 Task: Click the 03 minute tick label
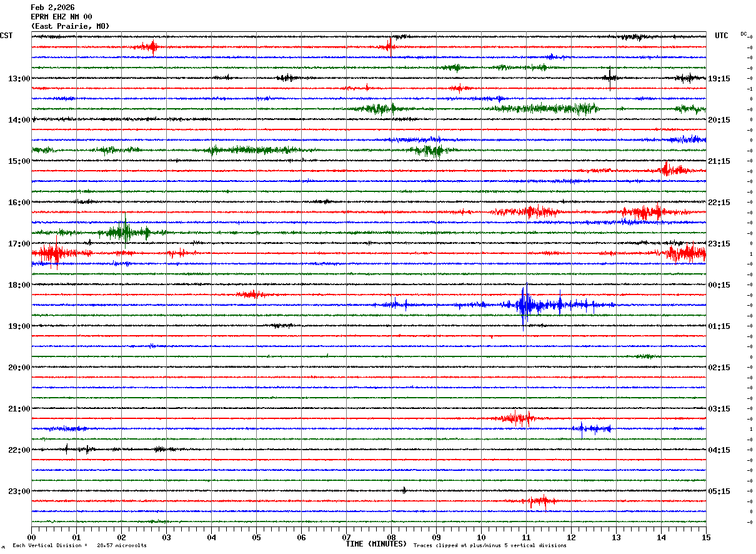point(166,537)
